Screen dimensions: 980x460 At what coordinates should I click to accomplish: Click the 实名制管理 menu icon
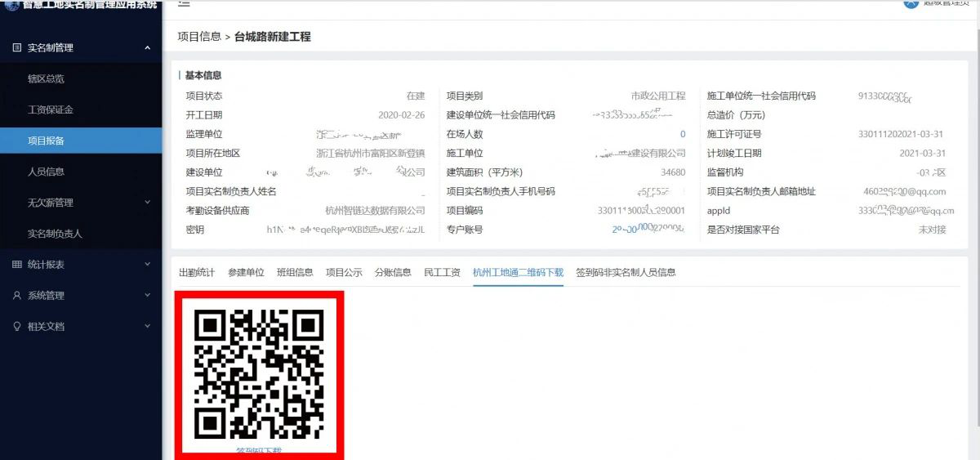click(x=16, y=48)
